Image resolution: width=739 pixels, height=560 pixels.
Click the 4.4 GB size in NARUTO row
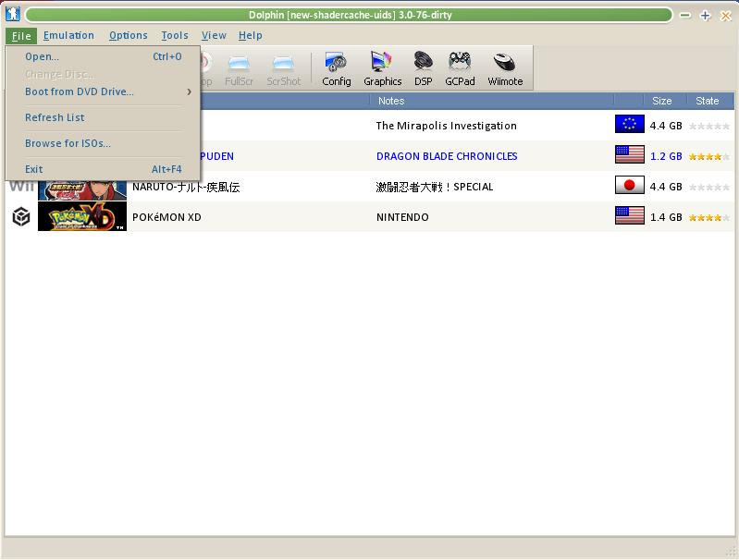point(666,187)
